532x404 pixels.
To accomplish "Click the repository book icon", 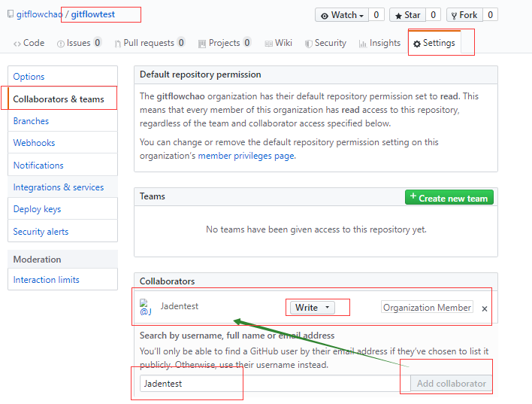I will (11, 14).
